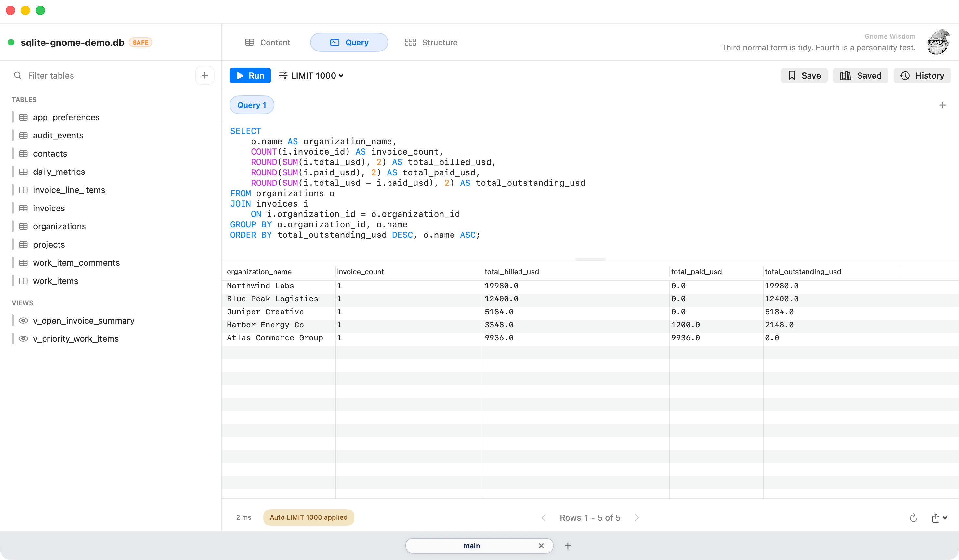Select the Query 1 tab
The height and width of the screenshot is (560, 959).
pos(252,105)
